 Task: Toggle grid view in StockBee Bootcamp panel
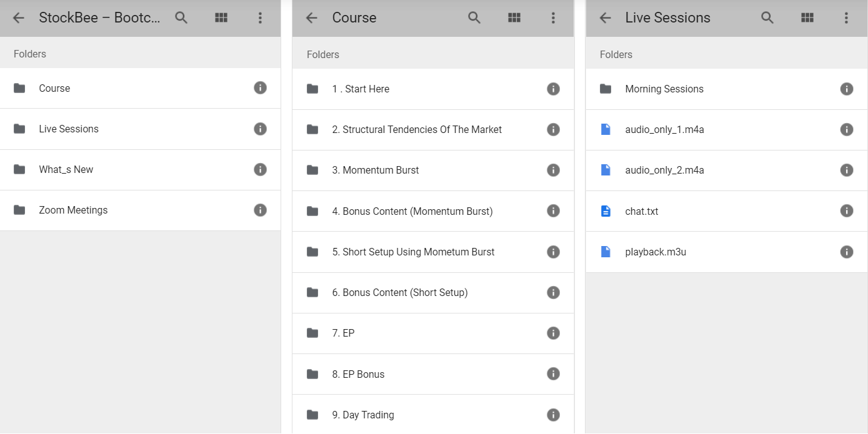tap(221, 18)
